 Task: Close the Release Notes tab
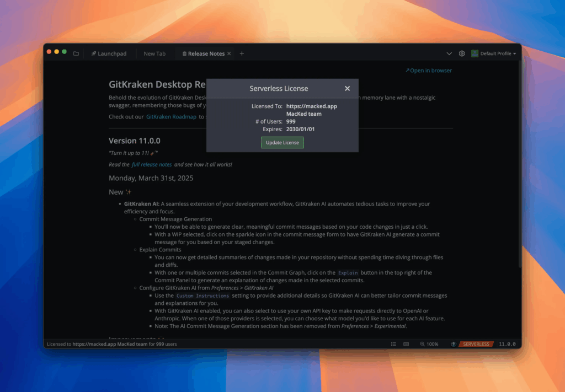229,53
